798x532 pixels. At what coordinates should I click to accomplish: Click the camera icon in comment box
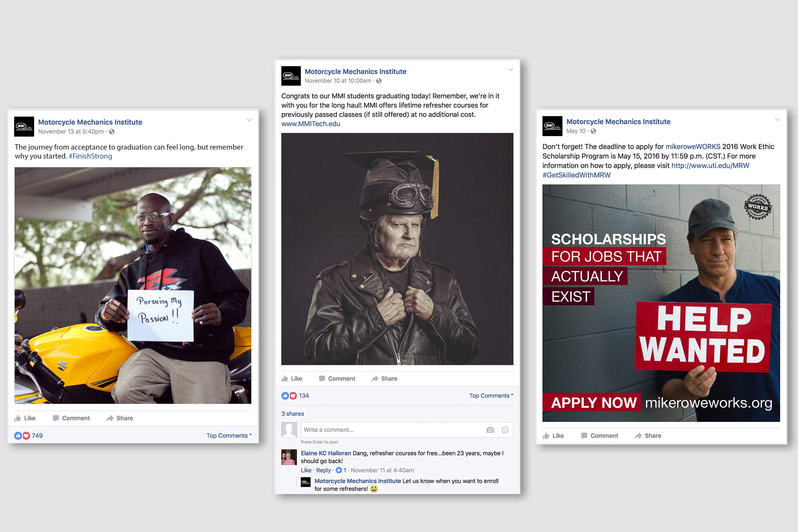pos(490,430)
